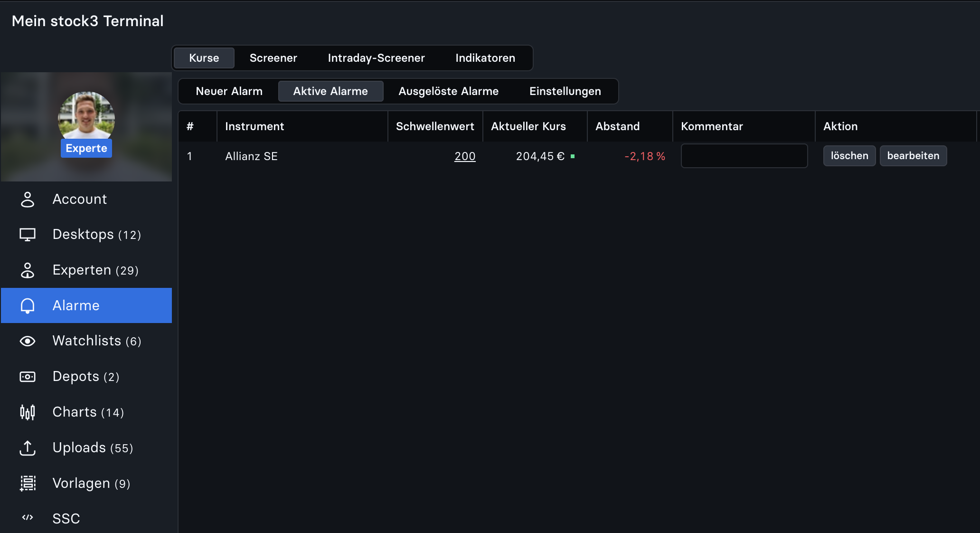The width and height of the screenshot is (980, 533).
Task: Open Uploads (55) in the sidebar
Action: [86, 447]
